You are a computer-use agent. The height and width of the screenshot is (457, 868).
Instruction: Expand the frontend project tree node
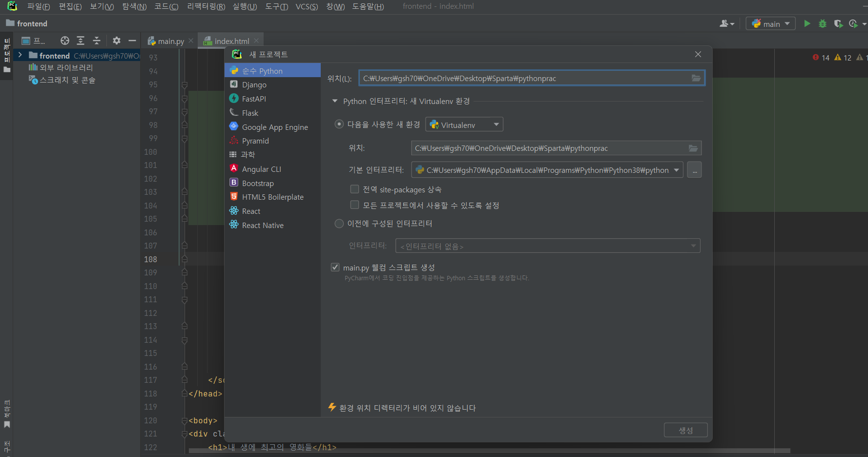coord(20,55)
